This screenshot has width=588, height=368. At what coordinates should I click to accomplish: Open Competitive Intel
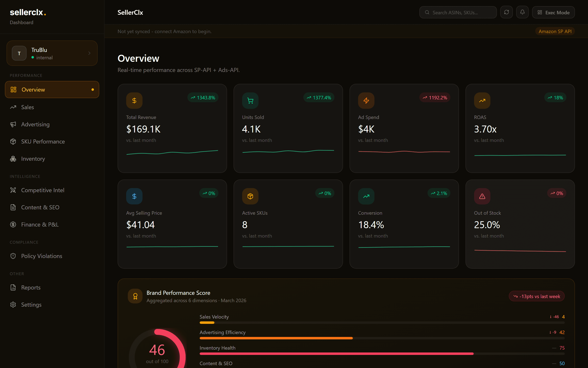click(52, 190)
